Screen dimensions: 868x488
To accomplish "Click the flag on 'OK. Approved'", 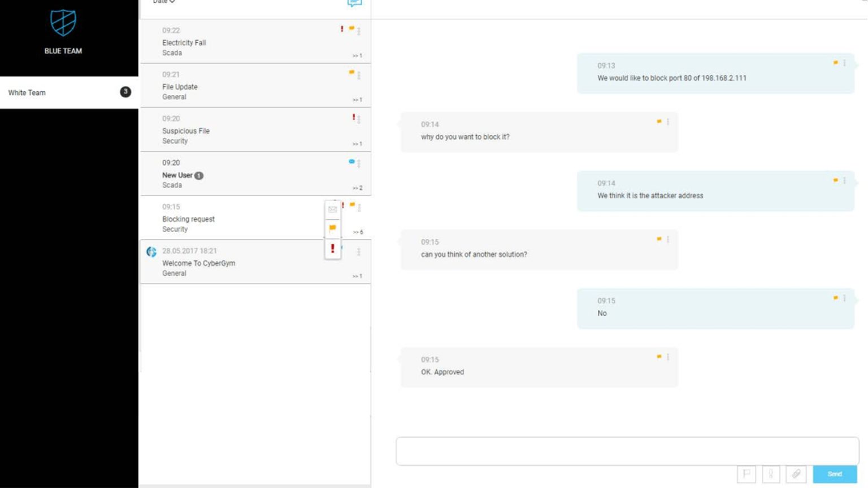I will (x=659, y=356).
